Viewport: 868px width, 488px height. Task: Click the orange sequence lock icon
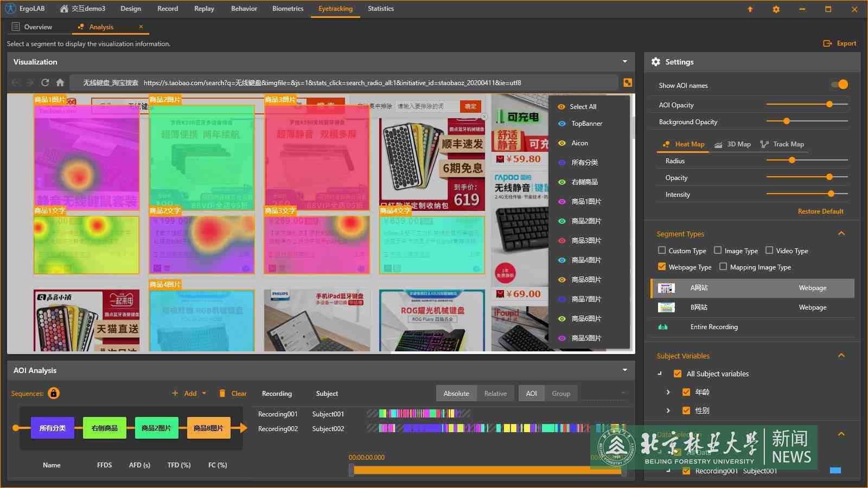(x=54, y=393)
